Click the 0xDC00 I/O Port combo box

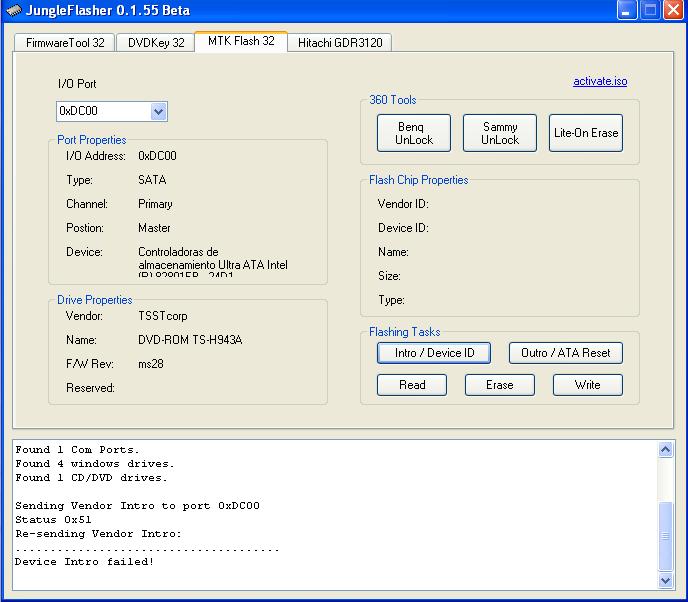(103, 112)
